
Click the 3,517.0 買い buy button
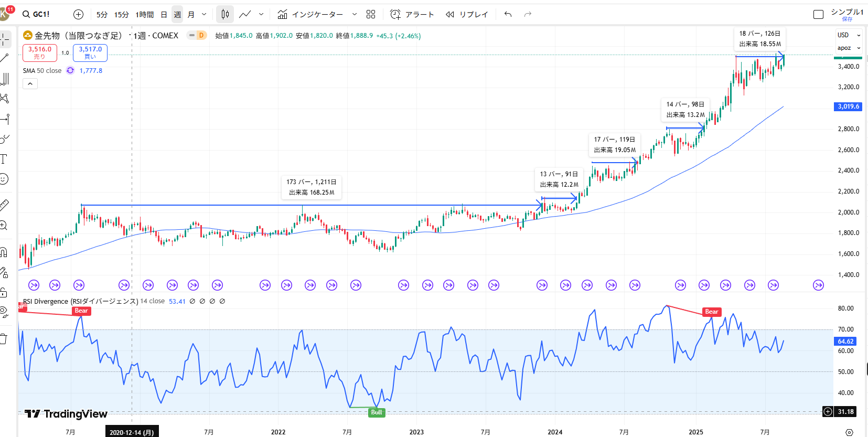coord(90,52)
